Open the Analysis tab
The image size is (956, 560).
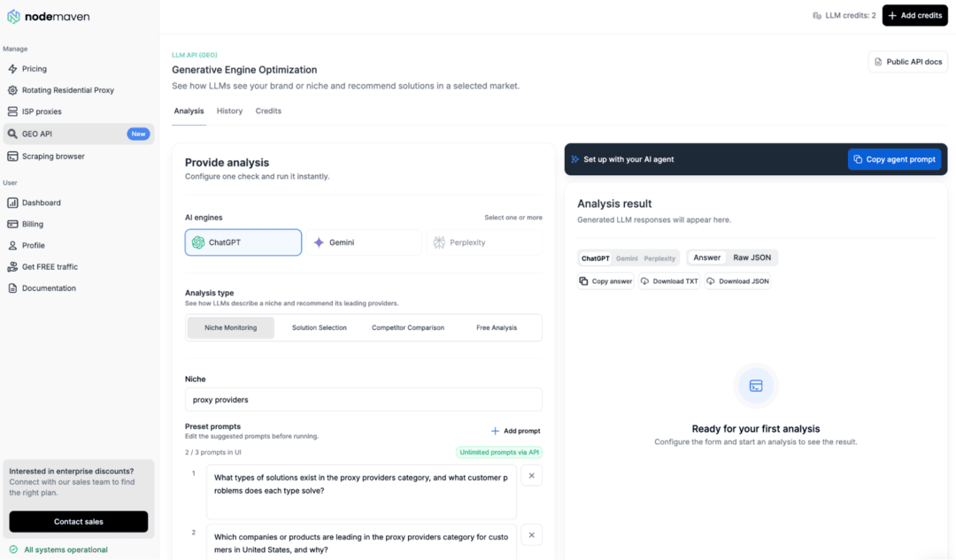[189, 111]
